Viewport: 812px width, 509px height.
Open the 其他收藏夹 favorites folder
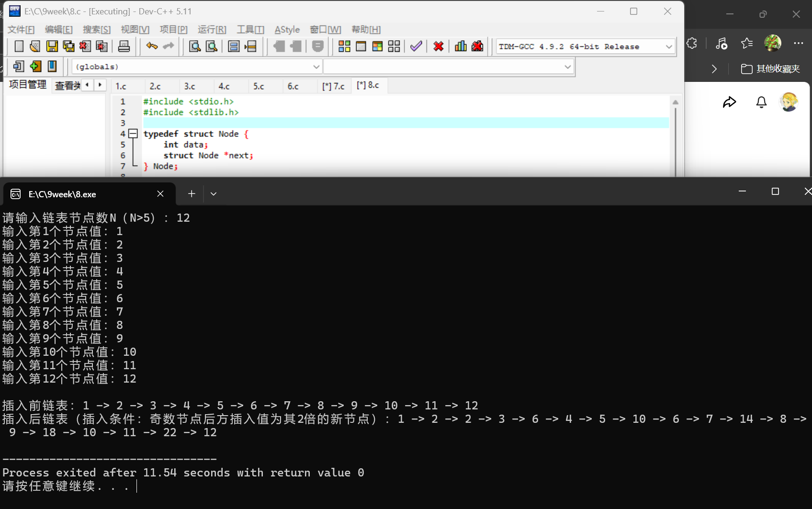tap(770, 69)
